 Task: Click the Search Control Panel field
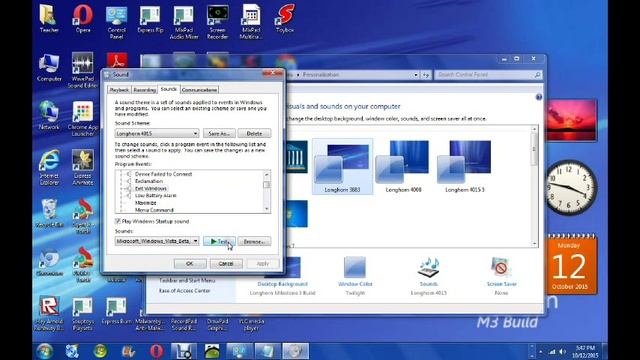click(488, 75)
